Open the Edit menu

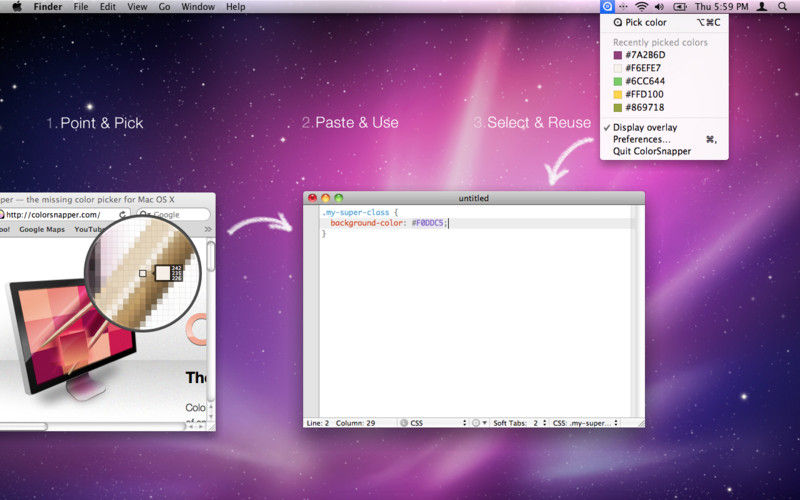tap(108, 7)
